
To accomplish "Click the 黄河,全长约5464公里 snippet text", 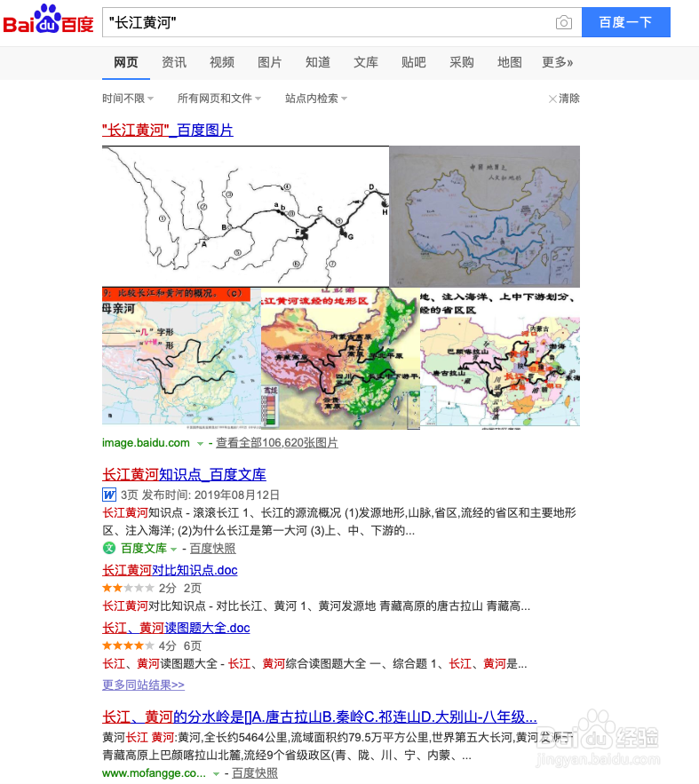I will 339,747.
